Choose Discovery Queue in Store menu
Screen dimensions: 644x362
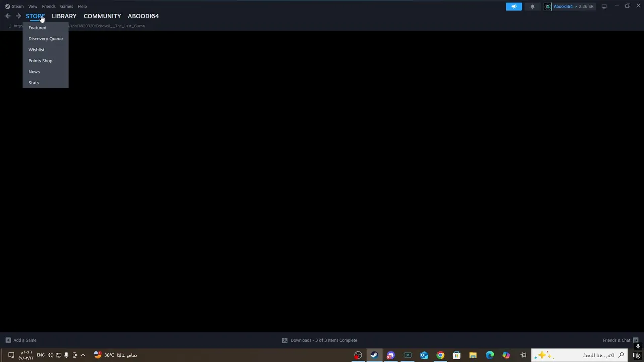[46, 39]
